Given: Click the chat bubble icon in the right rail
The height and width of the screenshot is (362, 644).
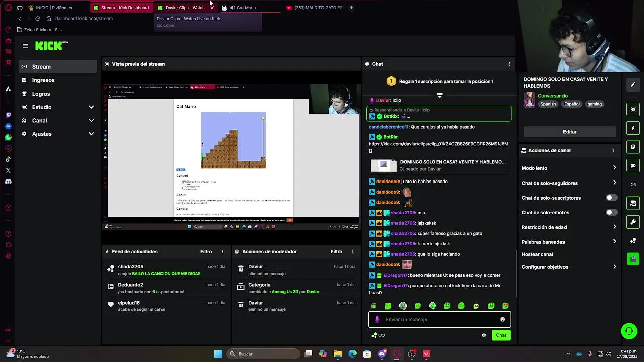Looking at the screenshot, I should (633, 166).
